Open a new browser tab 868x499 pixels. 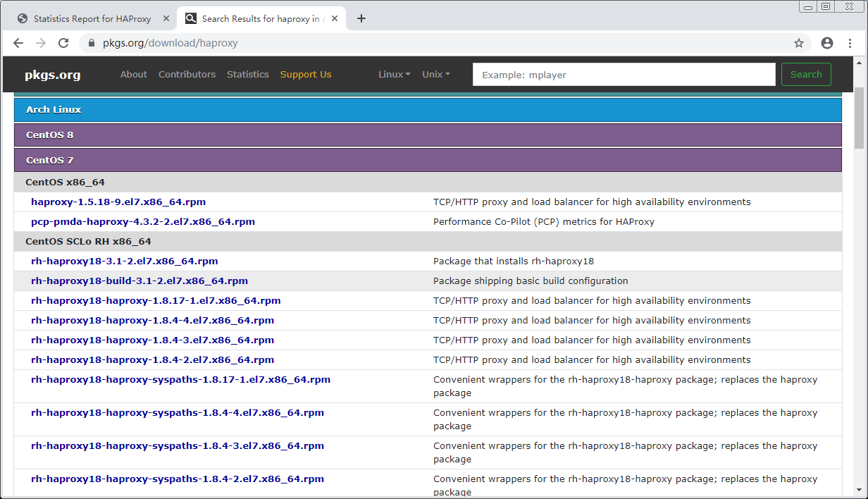361,18
